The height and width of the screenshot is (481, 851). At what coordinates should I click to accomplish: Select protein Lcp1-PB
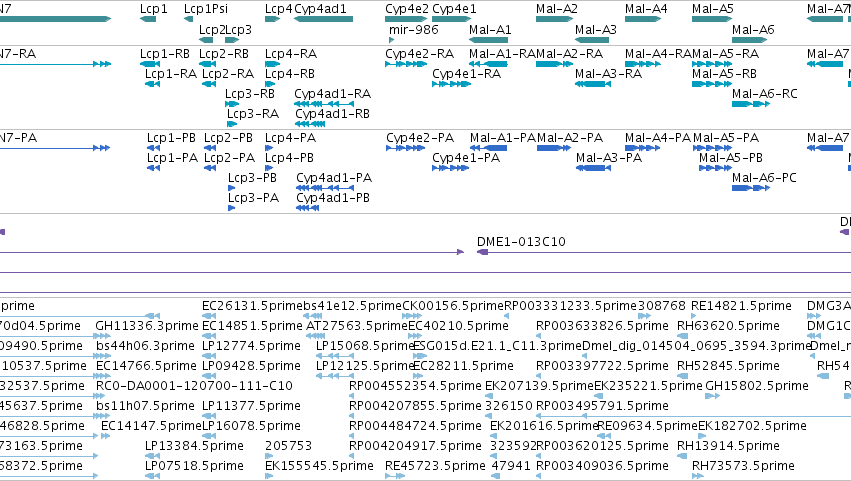[154, 148]
